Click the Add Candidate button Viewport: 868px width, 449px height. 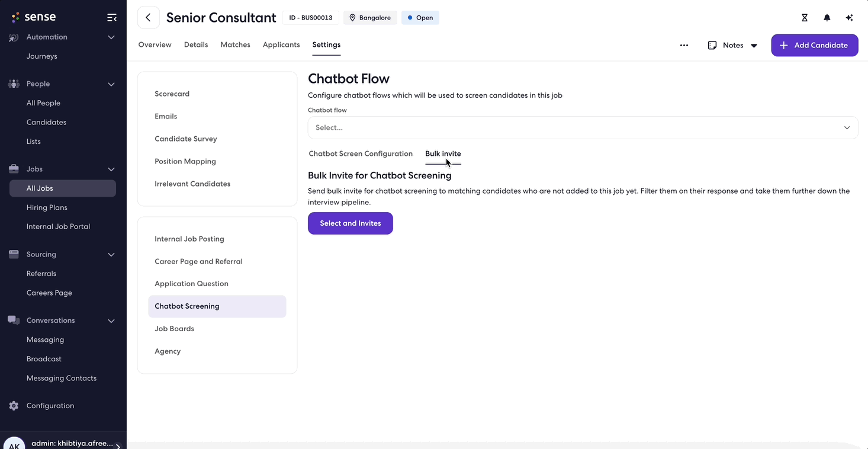tap(814, 46)
